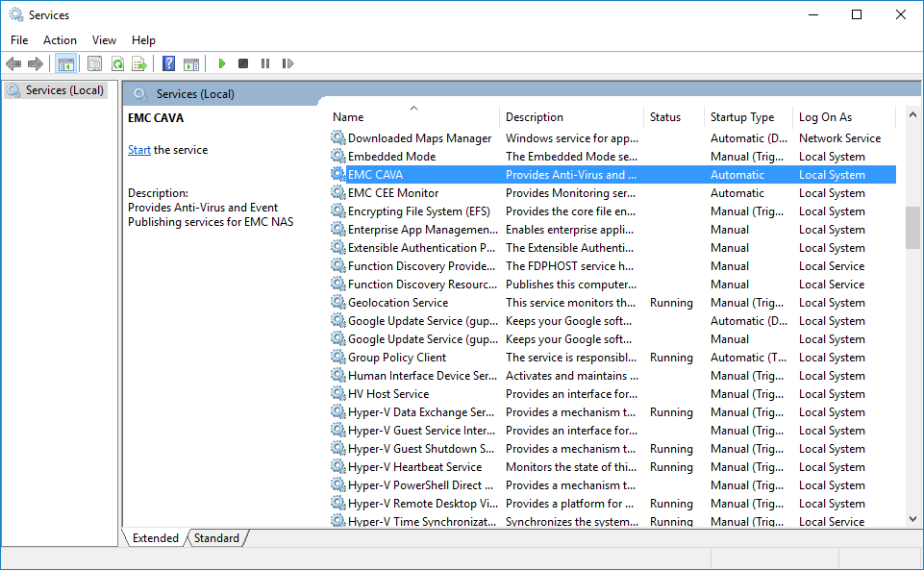Pause the service via the pause icon
Viewport: 924px width, 570px height.
click(x=264, y=63)
